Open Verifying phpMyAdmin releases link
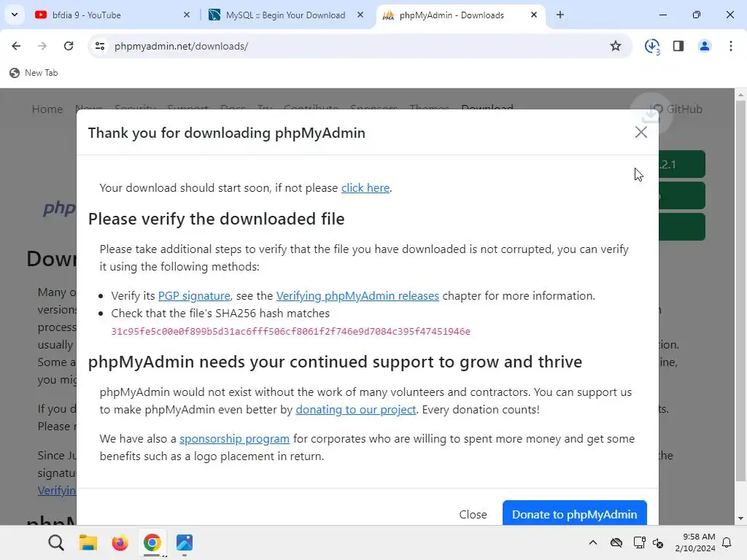 click(357, 296)
